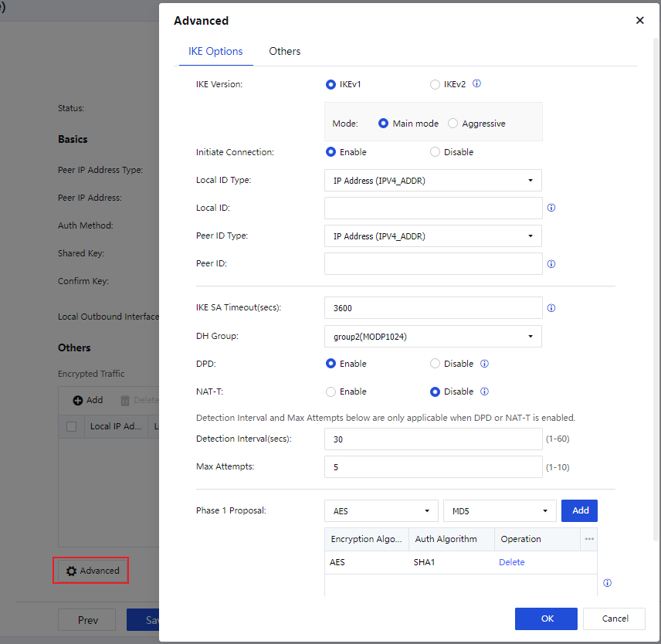Enable NAT-T radio option
This screenshot has width=661, height=644.
[331, 391]
